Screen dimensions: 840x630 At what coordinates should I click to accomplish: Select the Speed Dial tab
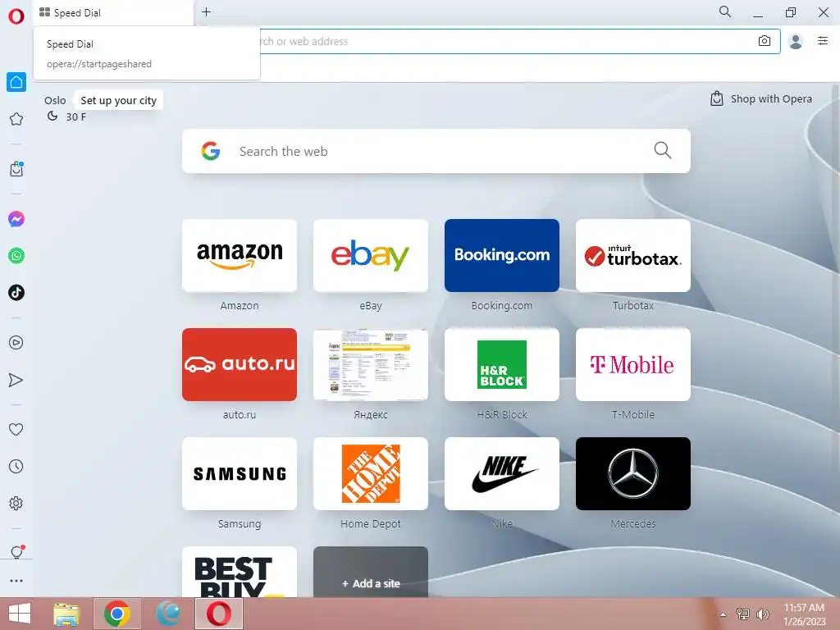(x=113, y=12)
